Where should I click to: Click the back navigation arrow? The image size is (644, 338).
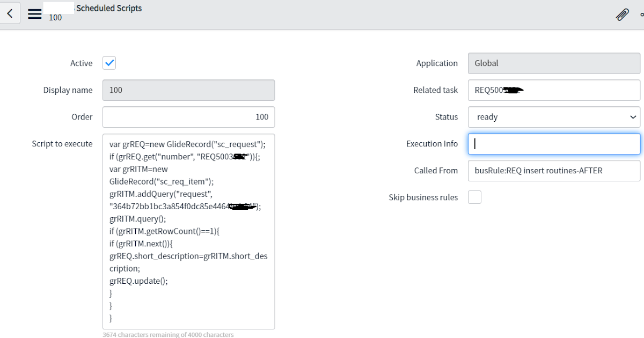9,13
